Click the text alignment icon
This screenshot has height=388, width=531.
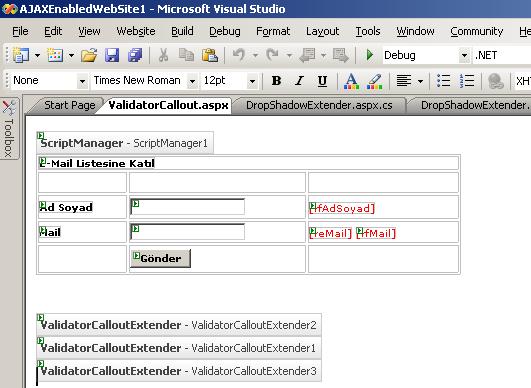point(404,81)
